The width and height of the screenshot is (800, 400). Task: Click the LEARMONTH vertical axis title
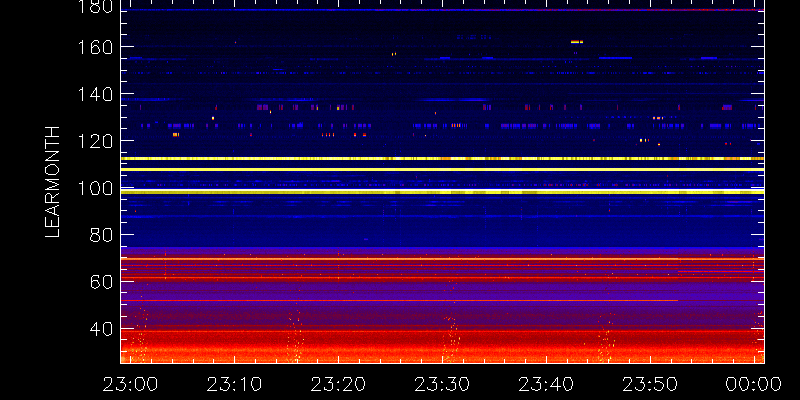click(53, 182)
